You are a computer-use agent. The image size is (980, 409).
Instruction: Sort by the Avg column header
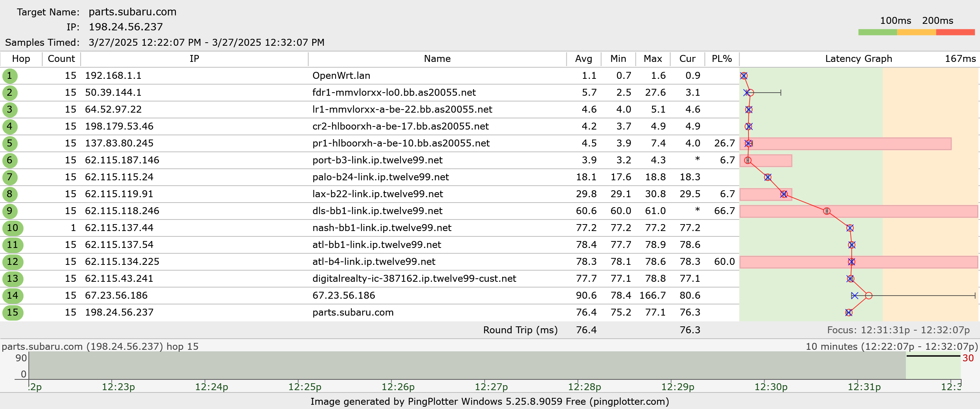[583, 59]
